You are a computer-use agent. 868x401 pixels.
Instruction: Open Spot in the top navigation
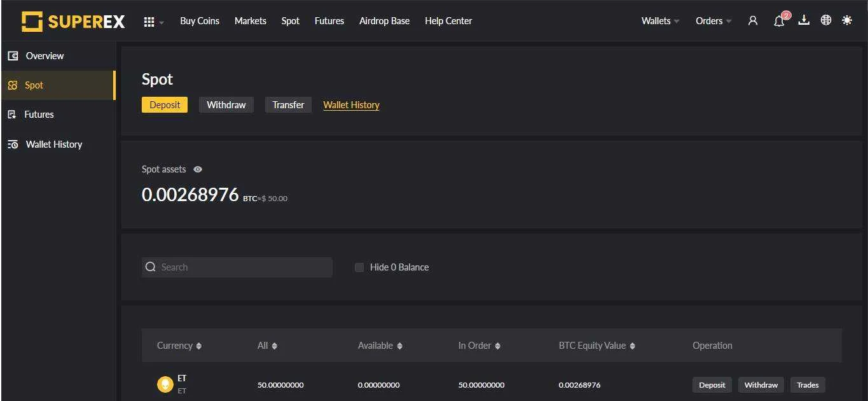tap(291, 21)
